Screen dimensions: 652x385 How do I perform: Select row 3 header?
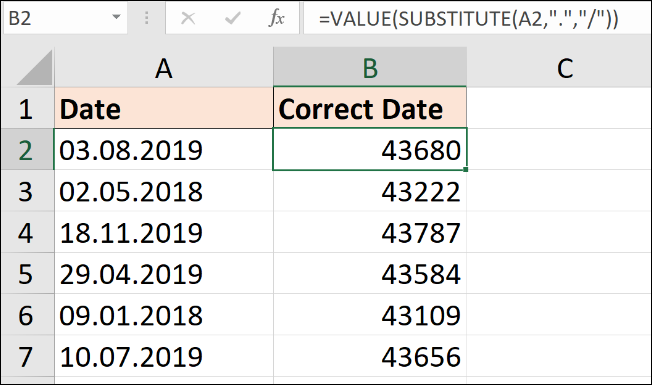(27, 191)
